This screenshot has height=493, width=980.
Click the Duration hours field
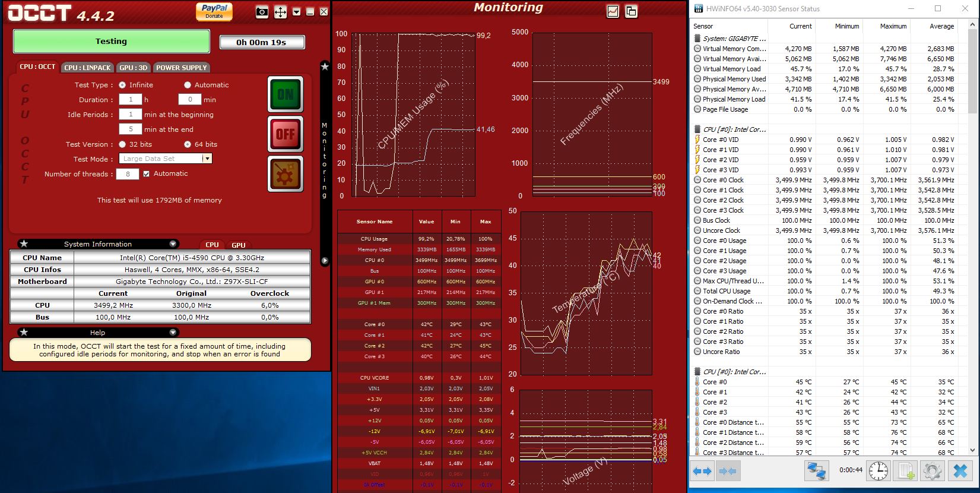click(x=131, y=99)
